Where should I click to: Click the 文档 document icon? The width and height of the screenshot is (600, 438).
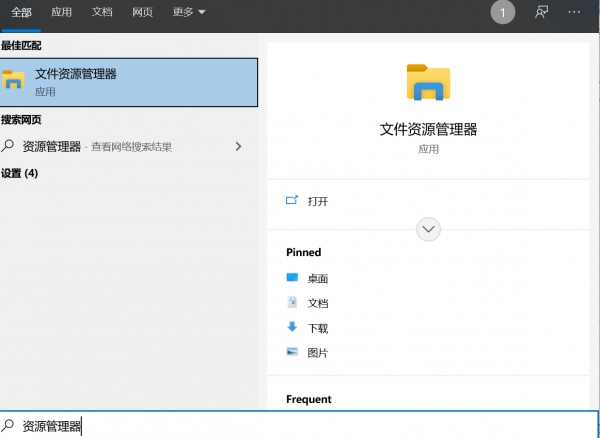click(x=292, y=302)
